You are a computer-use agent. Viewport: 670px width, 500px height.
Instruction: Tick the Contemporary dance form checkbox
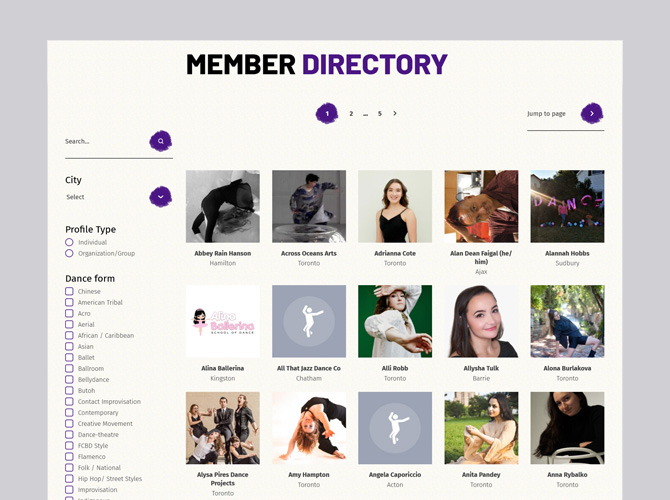[69, 412]
